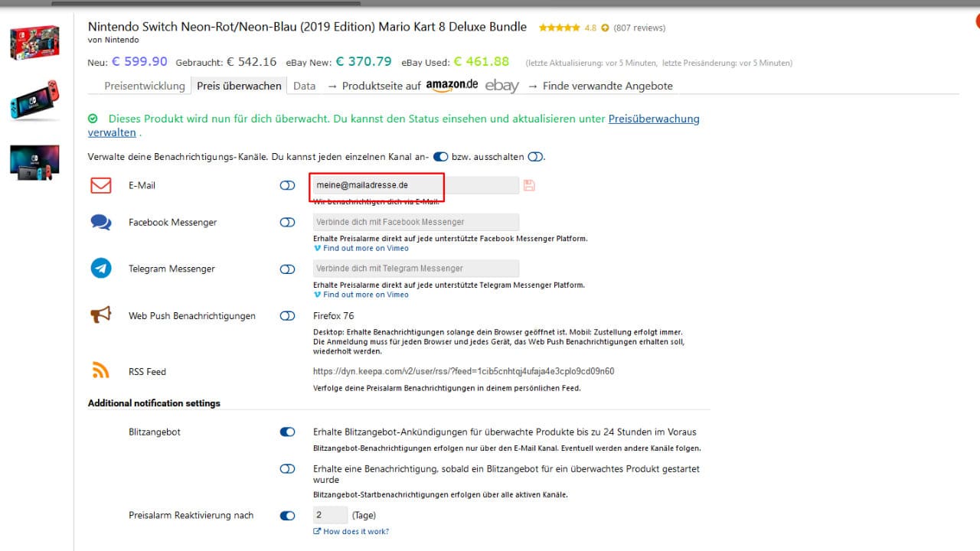Open product on eBay logo
980x551 pixels.
coord(501,86)
